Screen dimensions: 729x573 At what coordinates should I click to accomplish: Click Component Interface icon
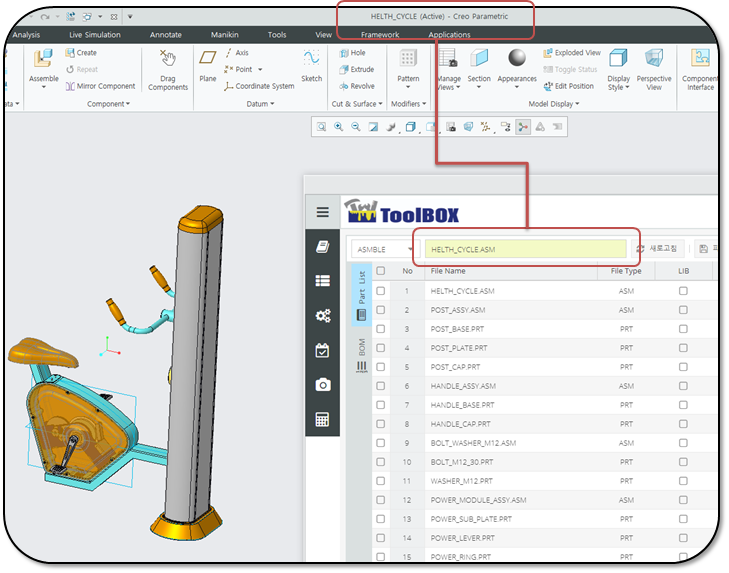point(700,58)
